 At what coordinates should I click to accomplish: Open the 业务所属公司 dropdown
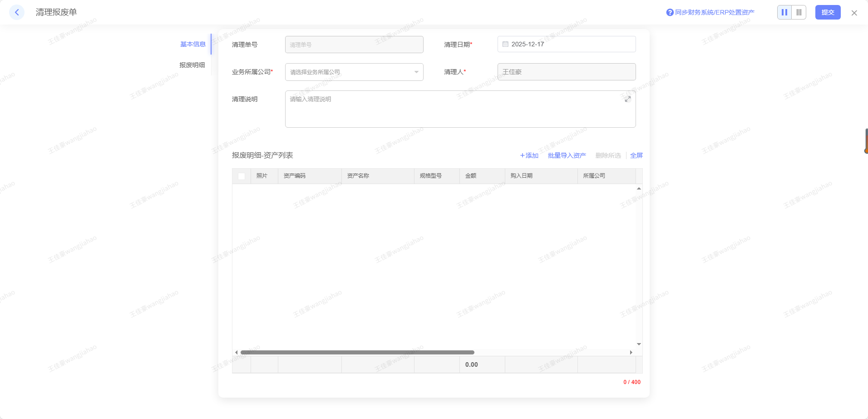(x=354, y=72)
